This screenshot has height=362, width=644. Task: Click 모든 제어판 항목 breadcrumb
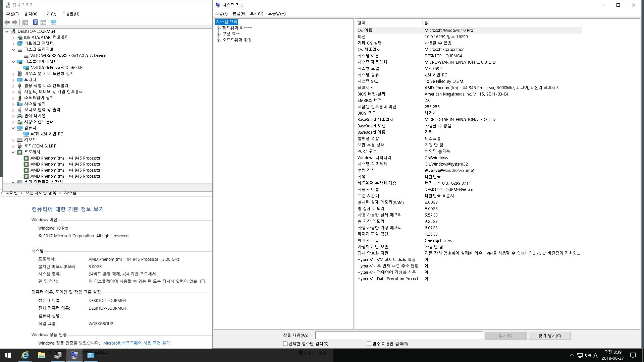(x=41, y=193)
